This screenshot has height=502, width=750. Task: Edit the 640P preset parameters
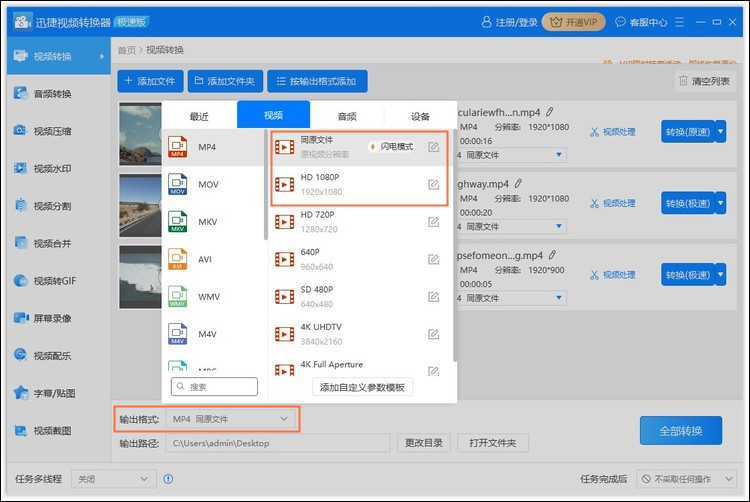pos(433,259)
